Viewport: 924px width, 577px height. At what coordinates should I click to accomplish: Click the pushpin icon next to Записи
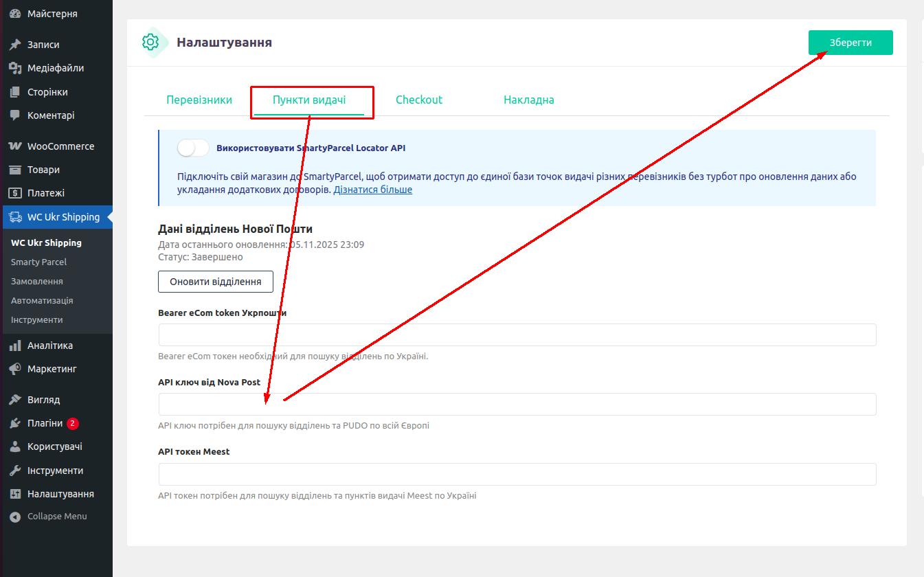point(15,45)
